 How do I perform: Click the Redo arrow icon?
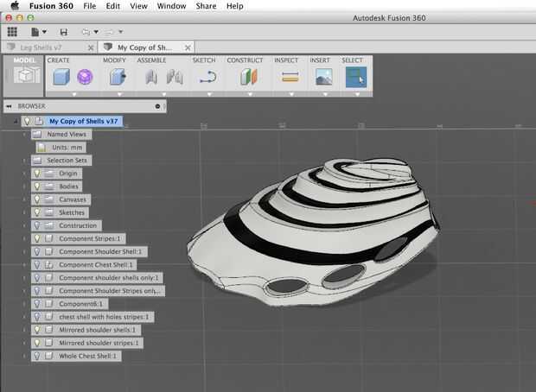click(109, 32)
